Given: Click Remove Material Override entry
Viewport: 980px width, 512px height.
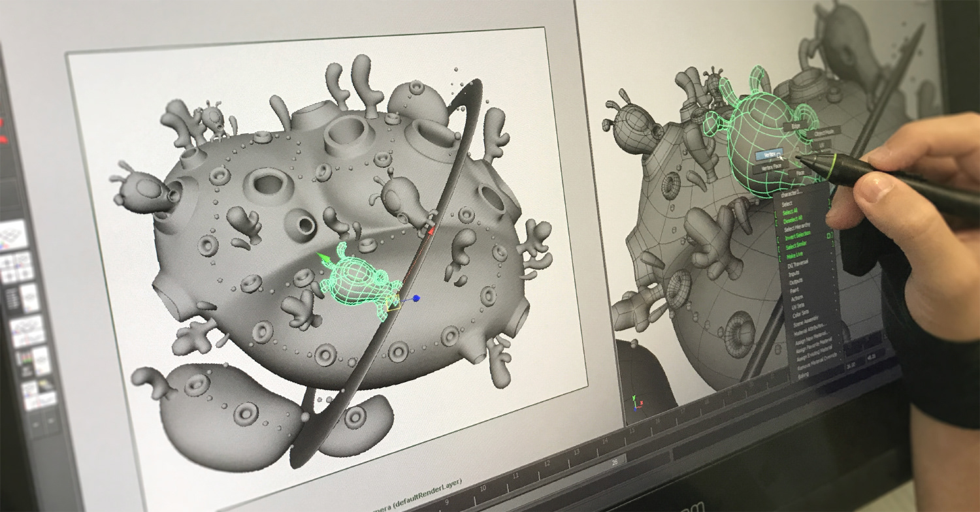Looking at the screenshot, I should [x=817, y=362].
